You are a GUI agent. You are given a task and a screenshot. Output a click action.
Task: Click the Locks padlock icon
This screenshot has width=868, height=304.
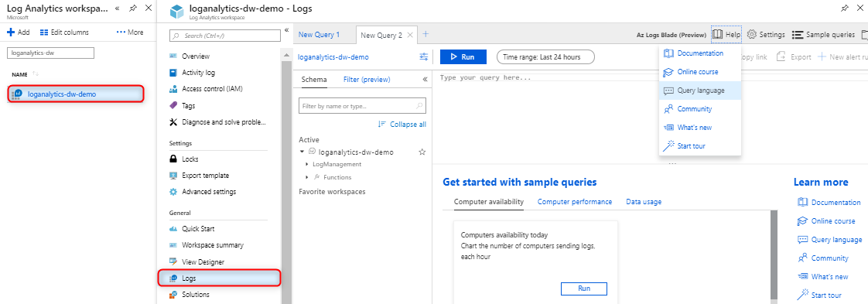click(173, 159)
